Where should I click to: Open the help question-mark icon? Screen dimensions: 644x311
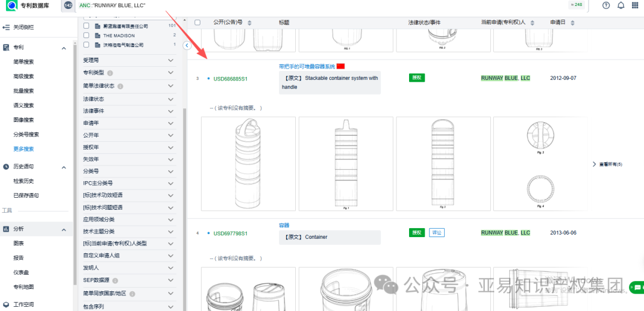point(606,5)
